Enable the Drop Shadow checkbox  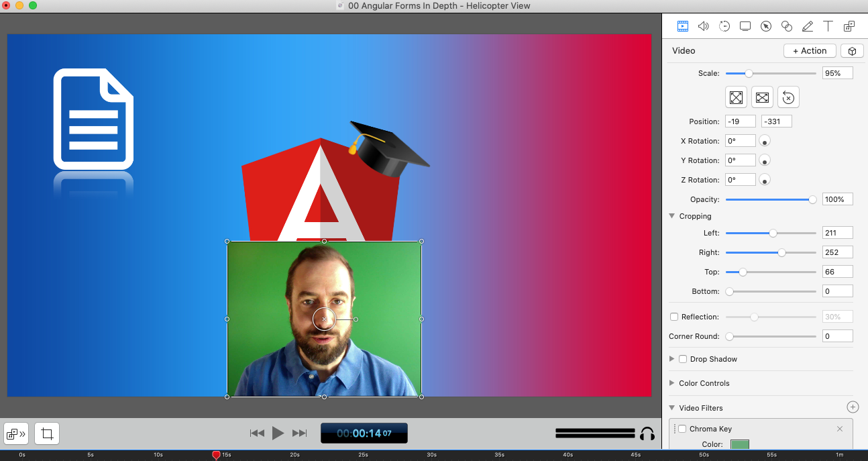point(683,359)
